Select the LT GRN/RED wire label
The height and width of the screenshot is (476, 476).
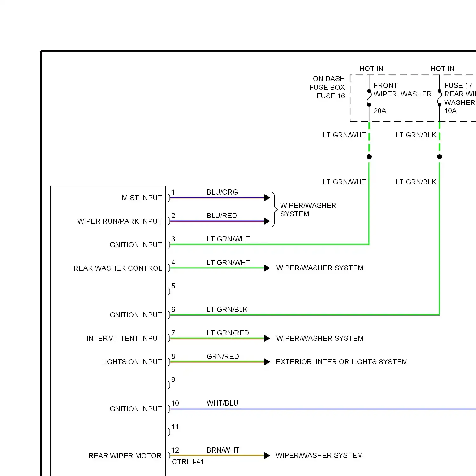coord(228,333)
